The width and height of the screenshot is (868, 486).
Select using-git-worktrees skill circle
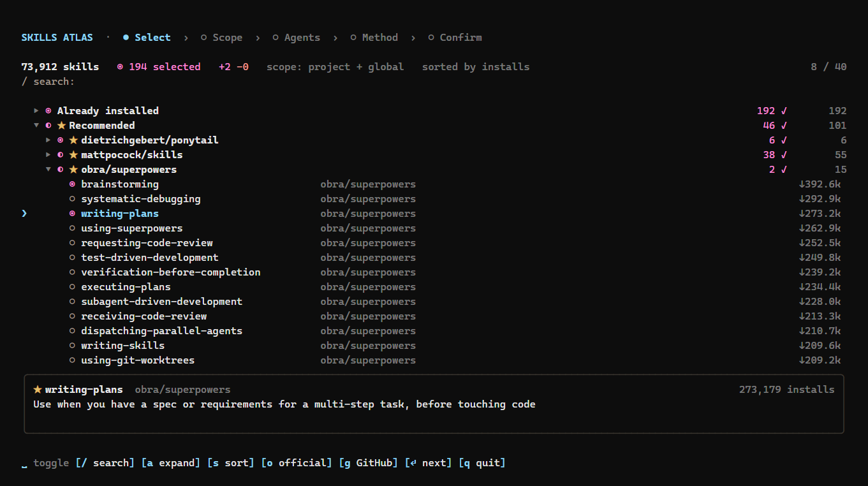(x=72, y=360)
